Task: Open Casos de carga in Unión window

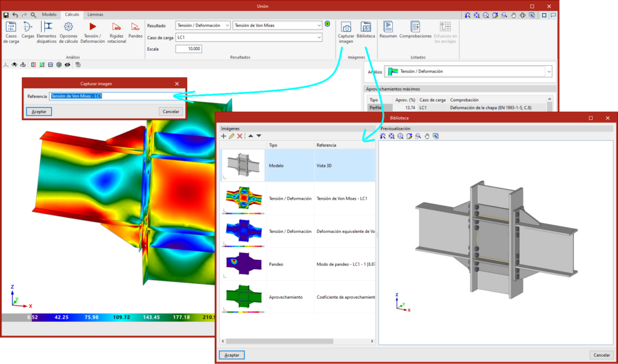Action: click(x=11, y=33)
